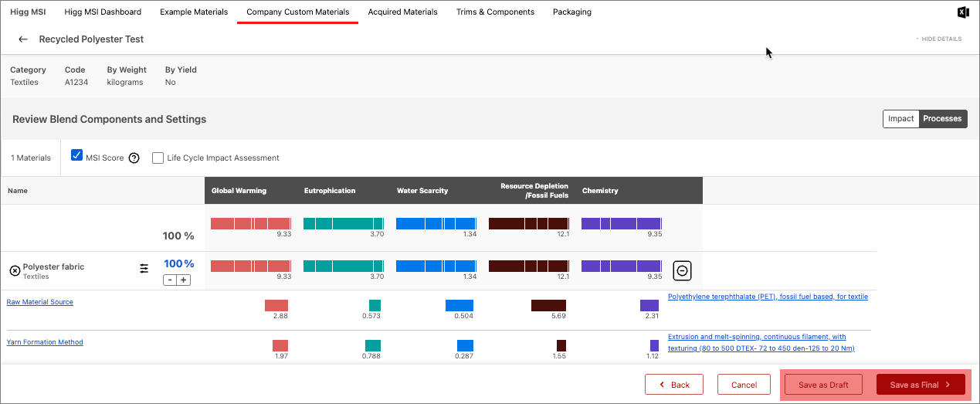Click the Back button
The image size is (980, 404).
tap(674, 385)
